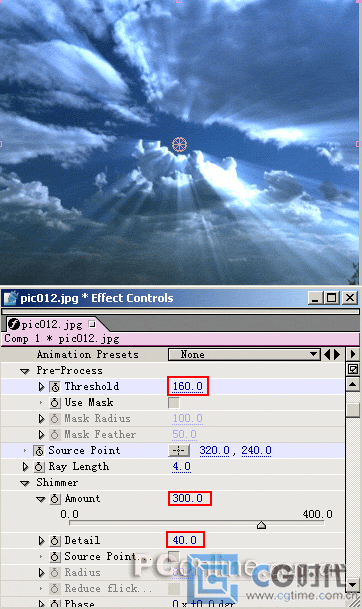Click the source point target marker in the preview
Image resolution: width=362 pixels, height=609 pixels.
179,144
